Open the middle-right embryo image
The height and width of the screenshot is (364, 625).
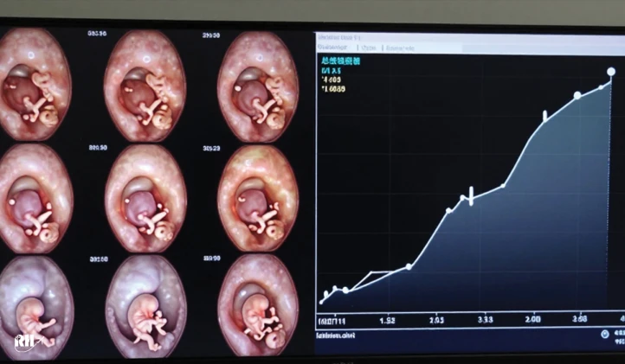258,197
